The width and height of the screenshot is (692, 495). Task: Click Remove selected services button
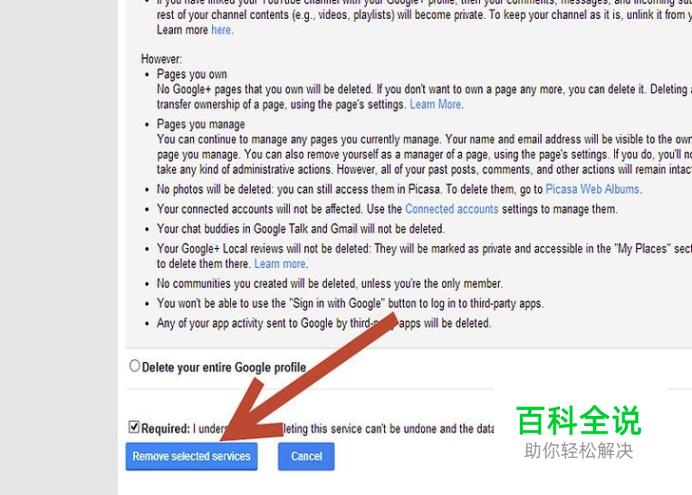tap(192, 456)
